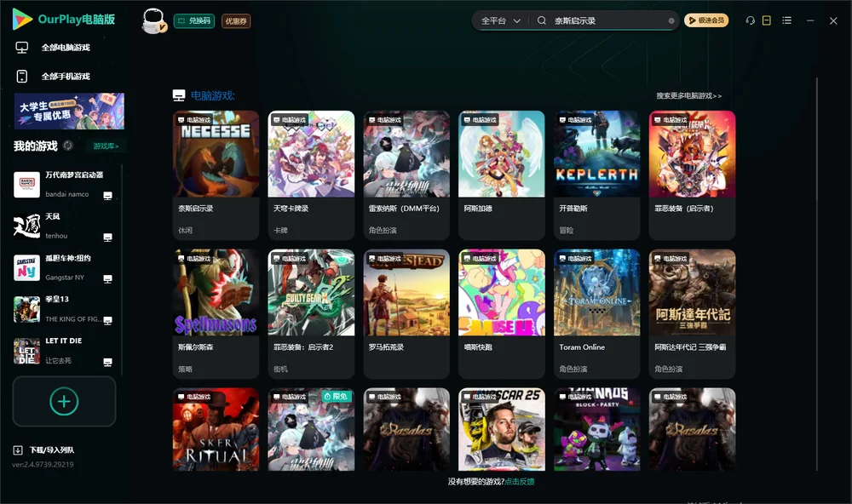This screenshot has height=504, width=852.
Task: Click the PC icon on bandai namco row
Action: 107,196
